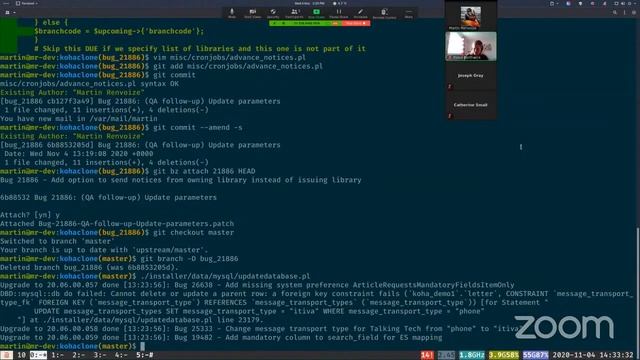Viewport: 640px width, 360px height.
Task: Pause the screen share
Action: point(339,13)
